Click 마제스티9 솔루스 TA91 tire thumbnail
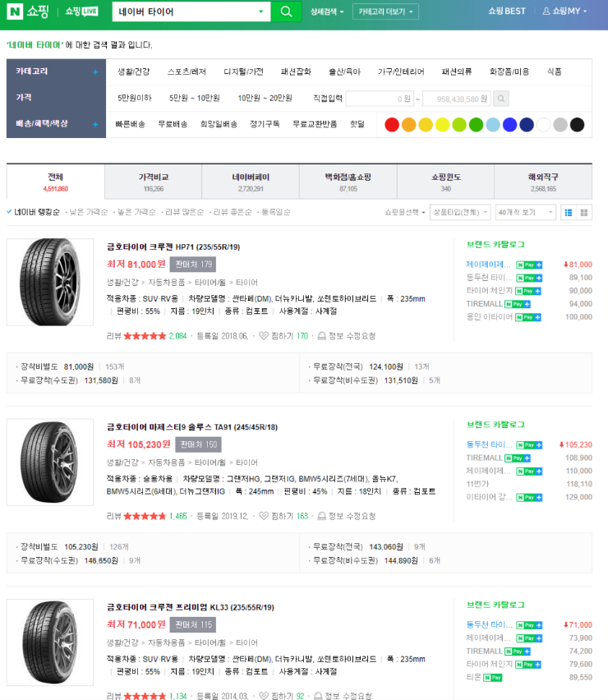 50,462
